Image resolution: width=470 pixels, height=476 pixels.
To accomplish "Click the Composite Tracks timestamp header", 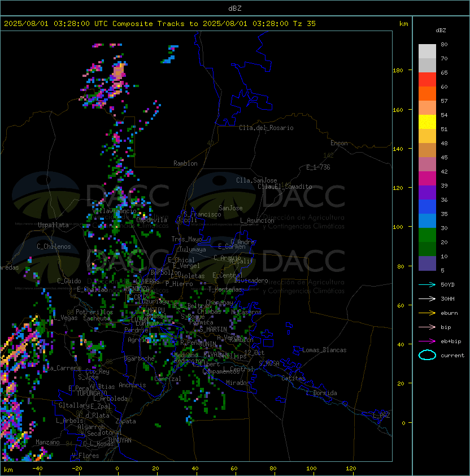I will pos(160,23).
